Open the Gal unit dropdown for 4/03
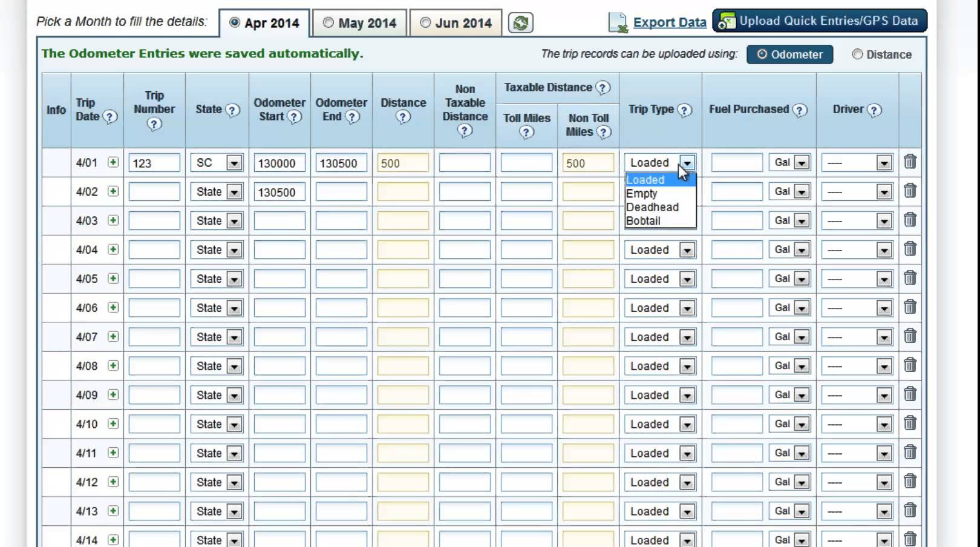This screenshot has height=547, width=980. click(802, 221)
